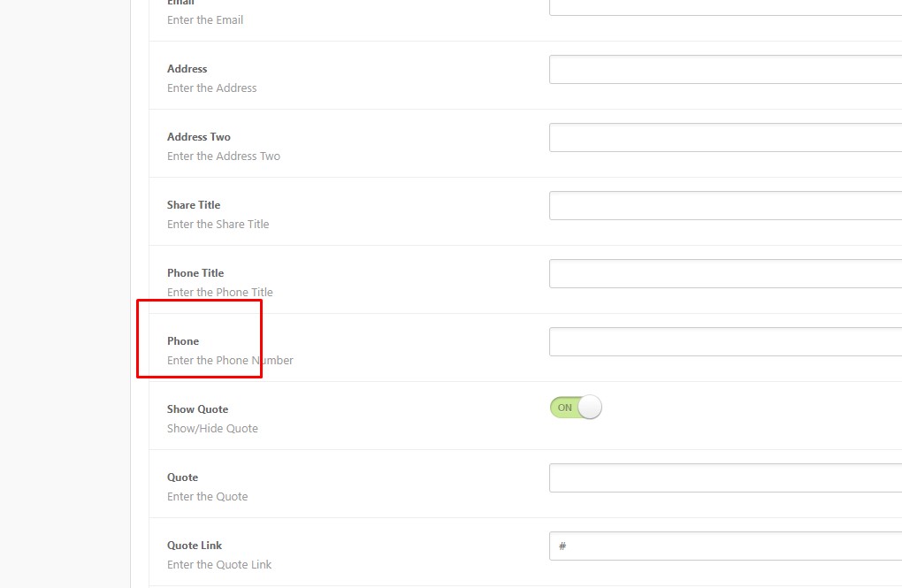The height and width of the screenshot is (588, 902).
Task: Click the bold Address label
Action: pyautogui.click(x=187, y=69)
